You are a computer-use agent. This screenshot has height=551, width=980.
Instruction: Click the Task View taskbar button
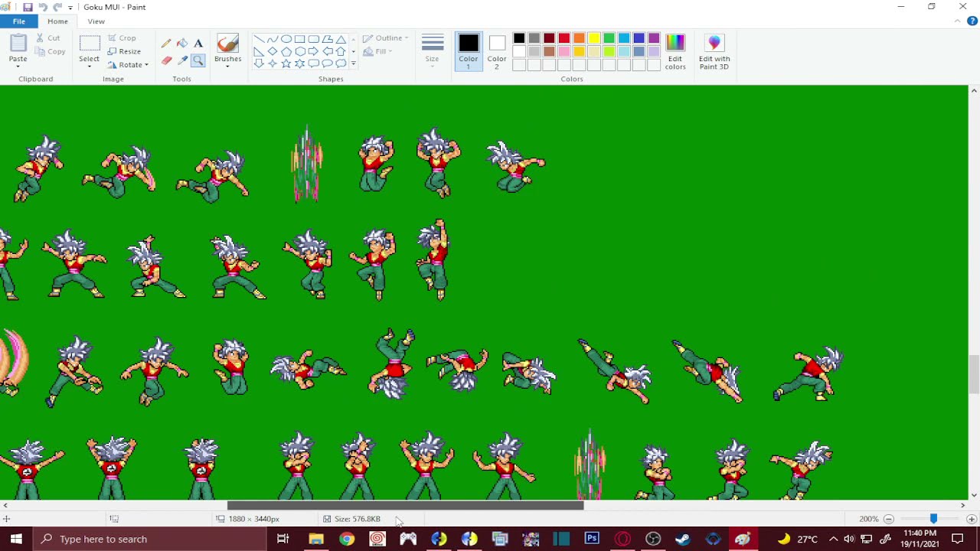click(283, 539)
